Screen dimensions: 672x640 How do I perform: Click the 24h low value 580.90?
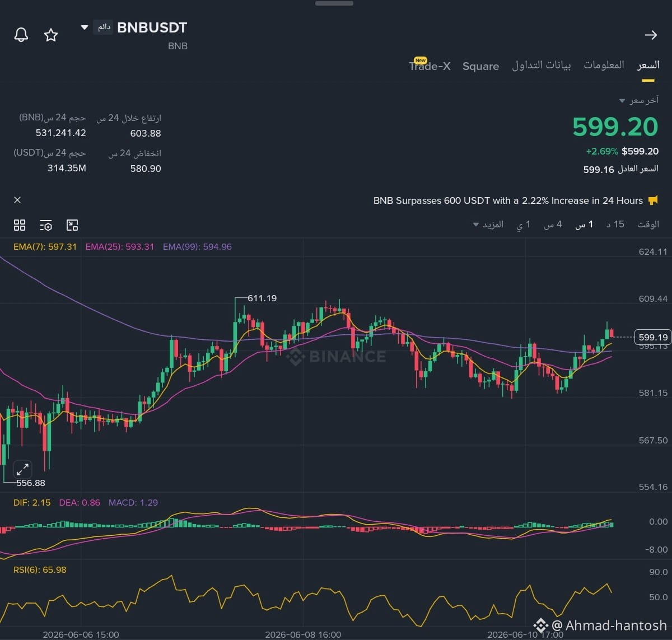[145, 169]
